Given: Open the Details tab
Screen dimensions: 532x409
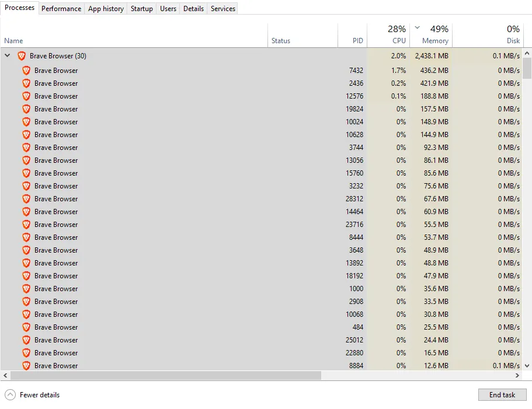Looking at the screenshot, I should [193, 9].
